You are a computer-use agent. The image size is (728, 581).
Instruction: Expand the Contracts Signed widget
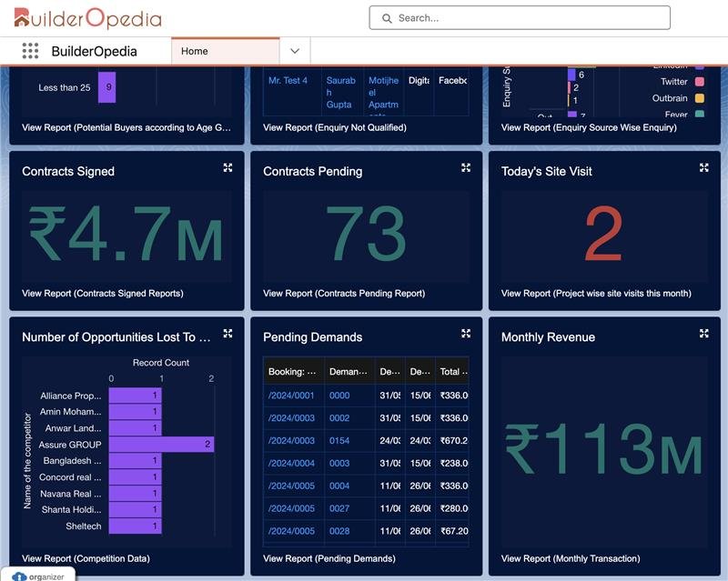coord(227,167)
